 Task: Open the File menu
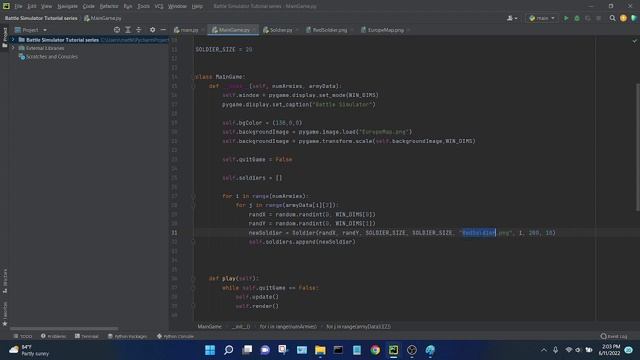pos(18,7)
